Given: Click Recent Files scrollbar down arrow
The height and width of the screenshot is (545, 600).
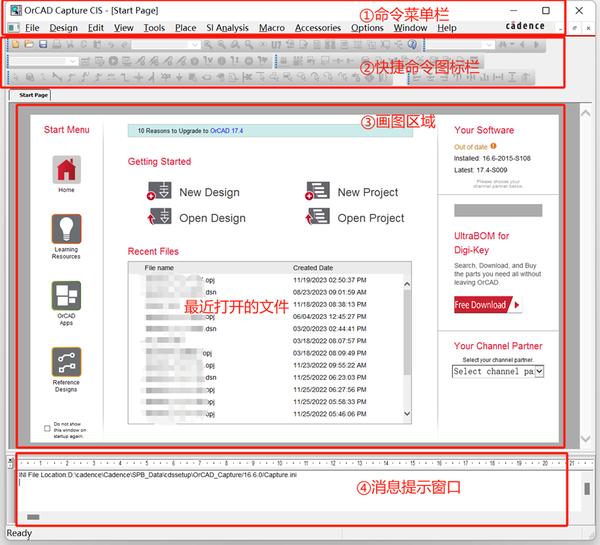Looking at the screenshot, I should point(407,414).
